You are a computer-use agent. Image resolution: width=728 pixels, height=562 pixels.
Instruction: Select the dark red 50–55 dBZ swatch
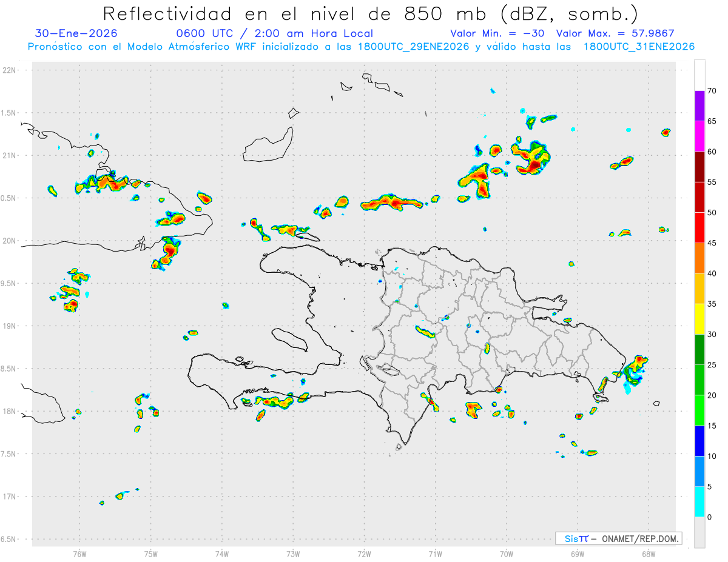coord(699,197)
